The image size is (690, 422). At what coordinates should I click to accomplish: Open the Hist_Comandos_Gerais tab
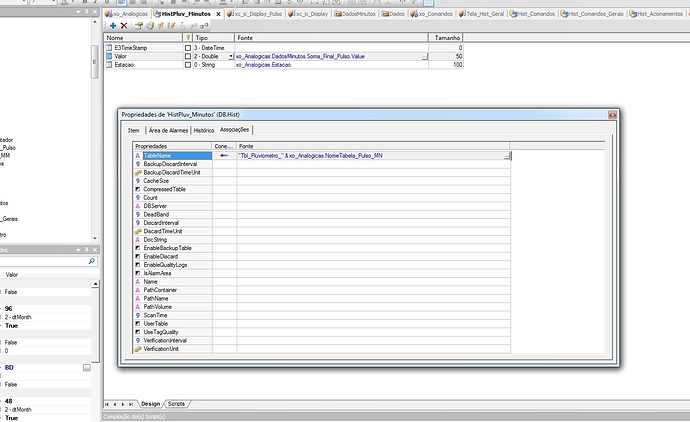pos(592,14)
